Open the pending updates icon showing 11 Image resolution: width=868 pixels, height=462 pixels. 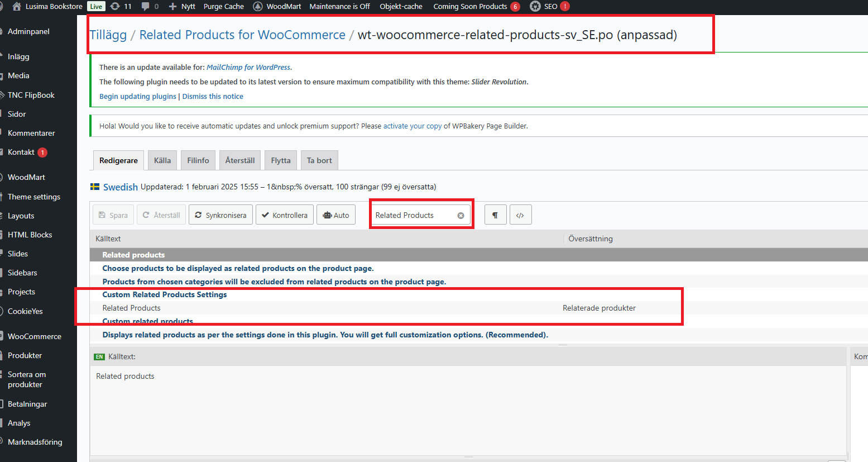115,7
